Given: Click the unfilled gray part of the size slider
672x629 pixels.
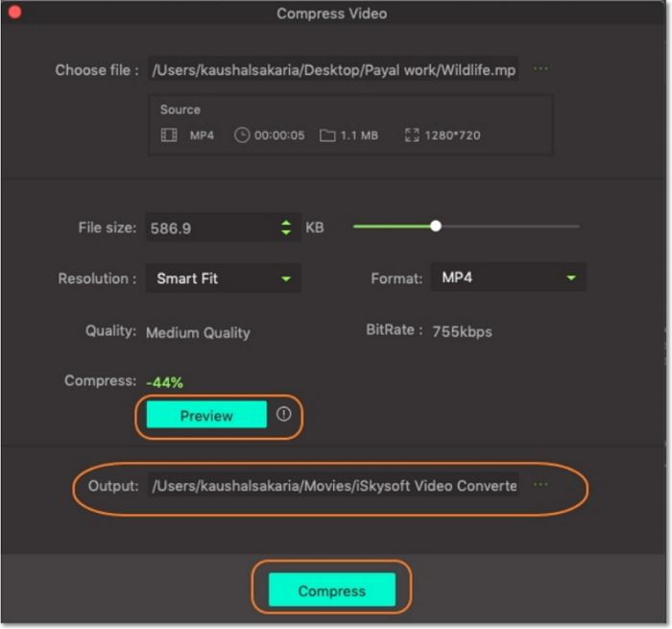Looking at the screenshot, I should 509,227.
